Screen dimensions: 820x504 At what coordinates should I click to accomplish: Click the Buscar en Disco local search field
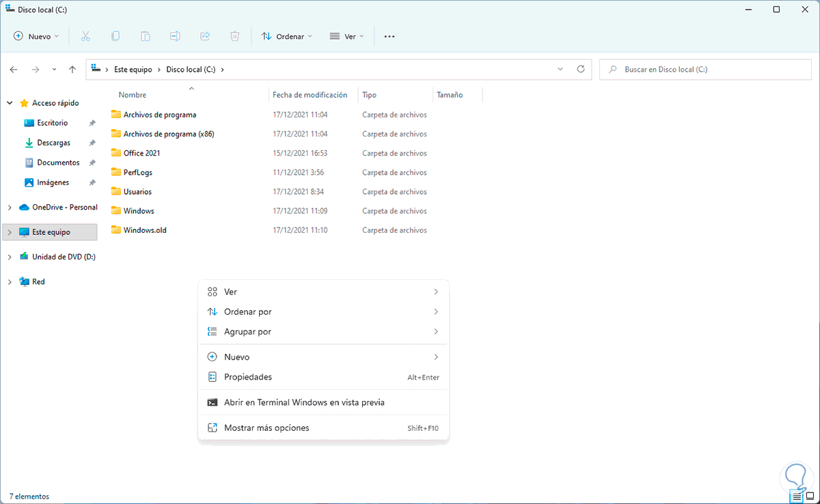pos(706,69)
